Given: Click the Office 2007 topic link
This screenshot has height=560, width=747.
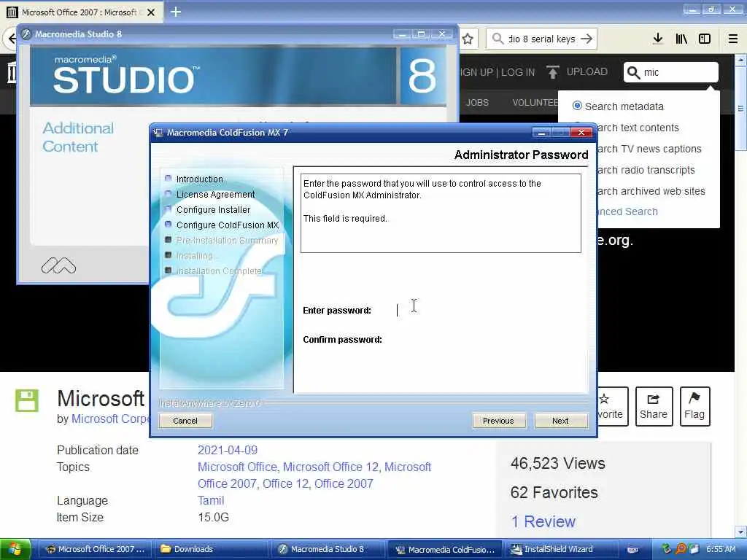Looking at the screenshot, I should pos(344,483).
